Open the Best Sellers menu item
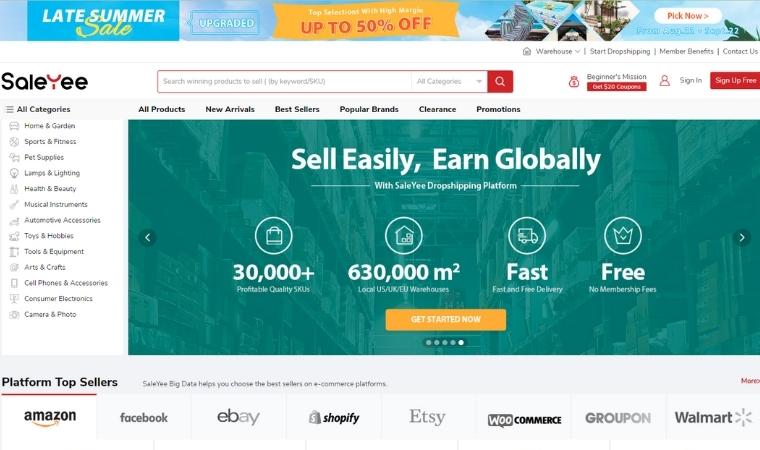This screenshot has height=450, width=760. click(x=297, y=109)
